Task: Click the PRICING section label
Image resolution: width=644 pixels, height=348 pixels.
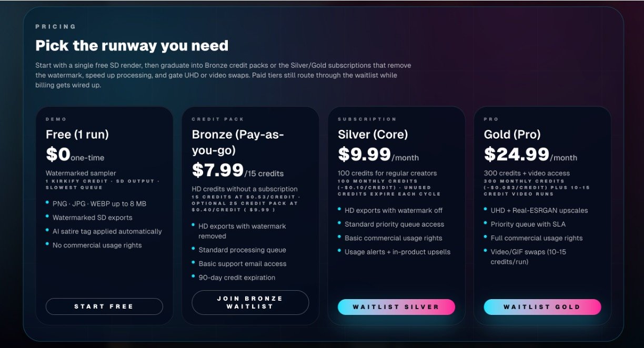Action: 56,26
